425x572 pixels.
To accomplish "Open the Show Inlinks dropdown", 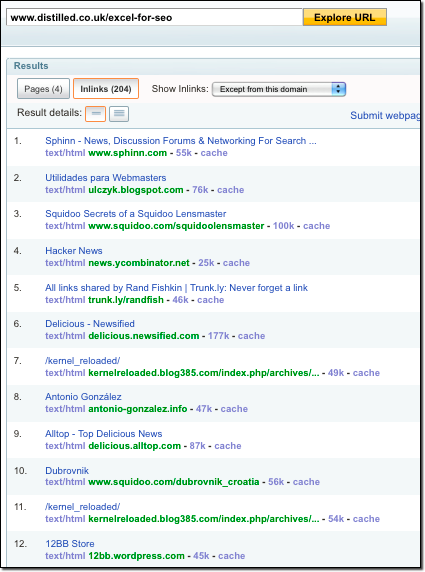I will pos(279,89).
